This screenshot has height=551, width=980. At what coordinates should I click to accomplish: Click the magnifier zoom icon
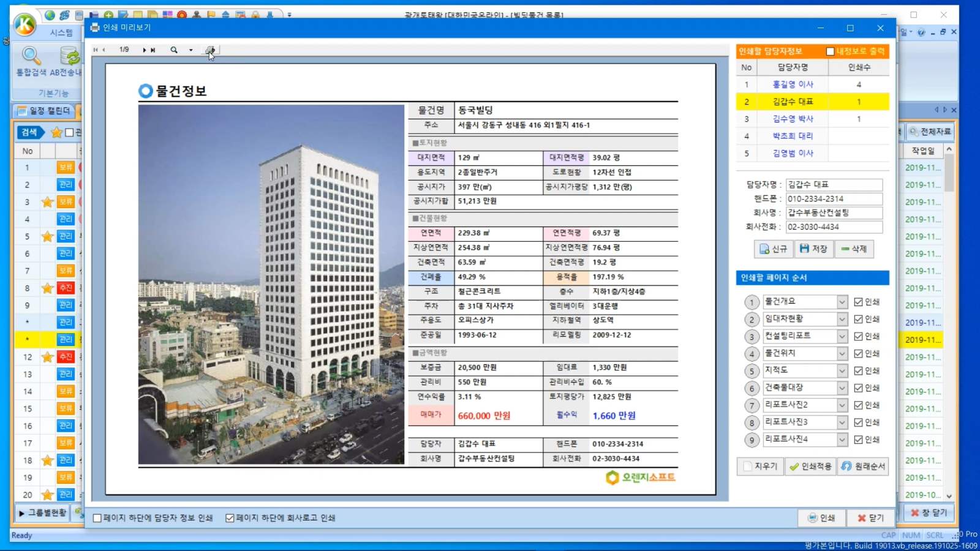(174, 50)
